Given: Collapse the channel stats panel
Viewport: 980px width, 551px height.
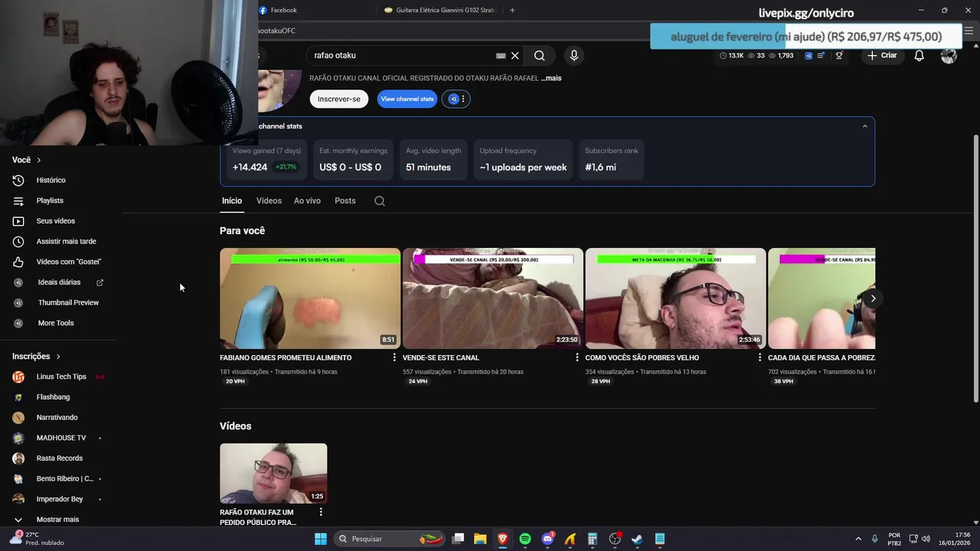Looking at the screenshot, I should 865,126.
